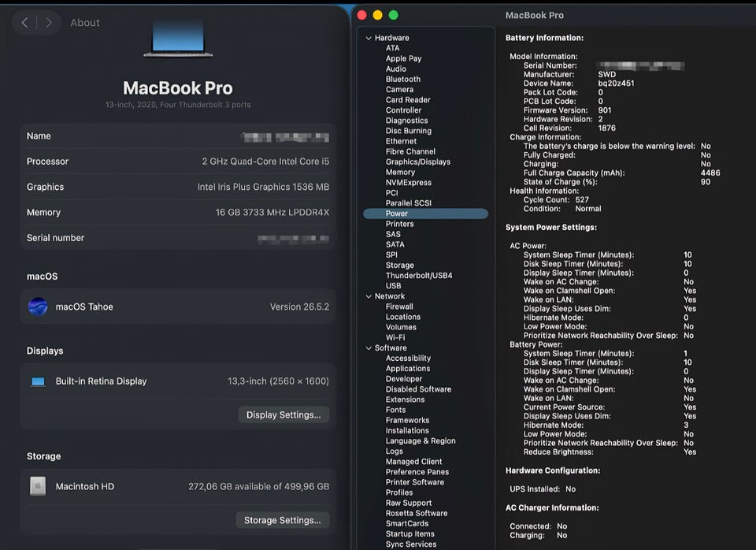Select Wi-Fi under Network

[395, 338]
